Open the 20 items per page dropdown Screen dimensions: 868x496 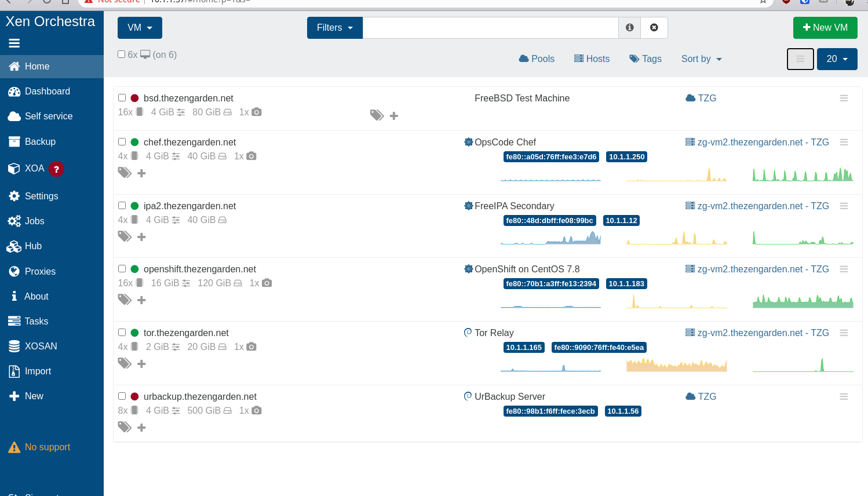pyautogui.click(x=837, y=59)
